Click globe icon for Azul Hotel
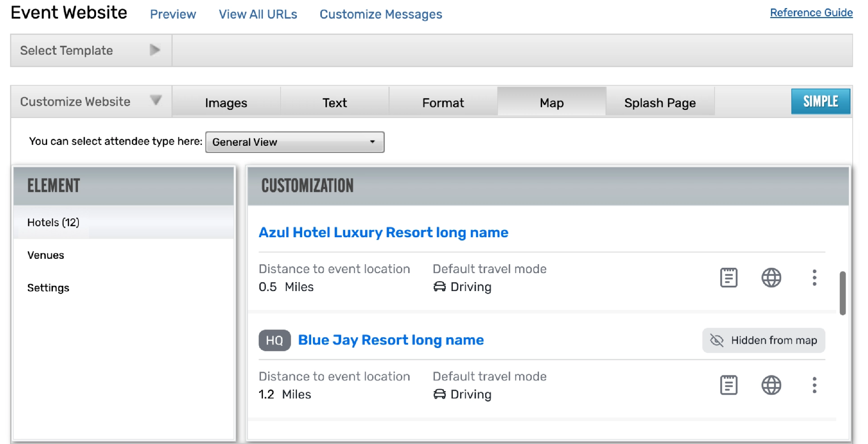868x444 pixels. click(771, 278)
